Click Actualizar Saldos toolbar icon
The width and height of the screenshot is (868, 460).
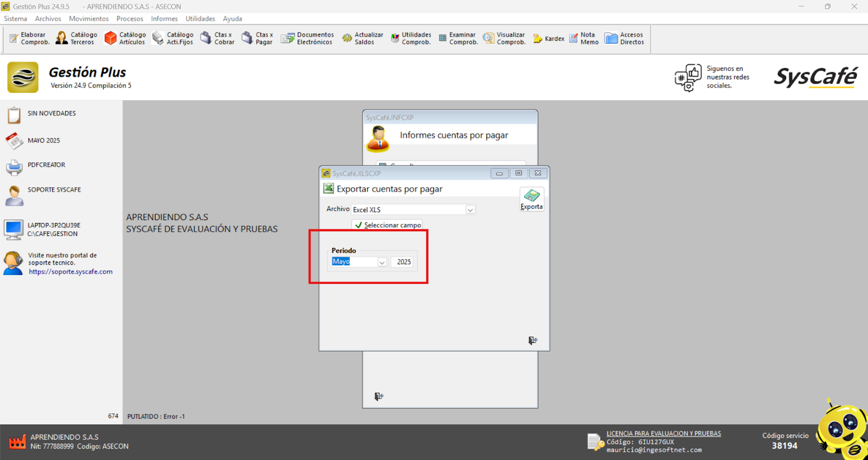362,39
